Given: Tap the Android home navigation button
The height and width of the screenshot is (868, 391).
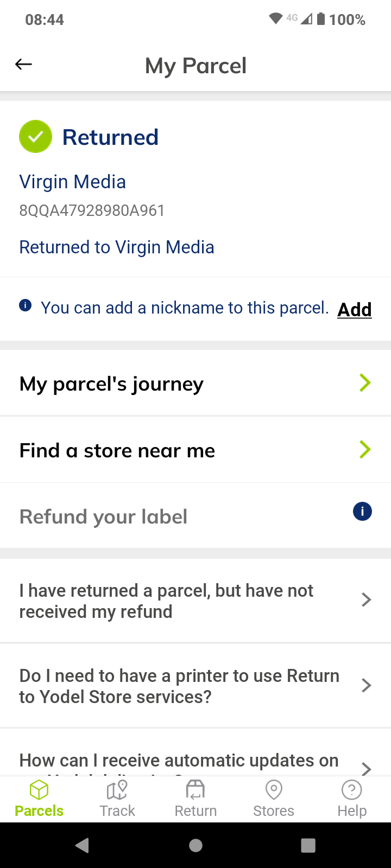Looking at the screenshot, I should (195, 845).
